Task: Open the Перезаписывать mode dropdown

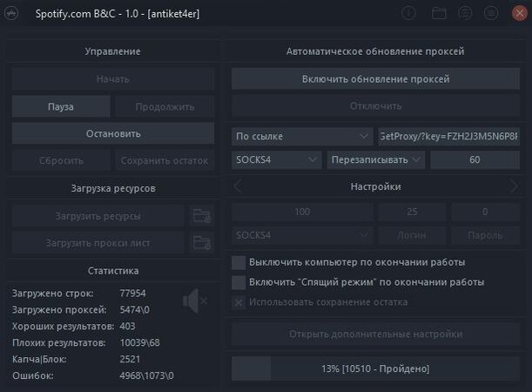Action: coord(376,159)
